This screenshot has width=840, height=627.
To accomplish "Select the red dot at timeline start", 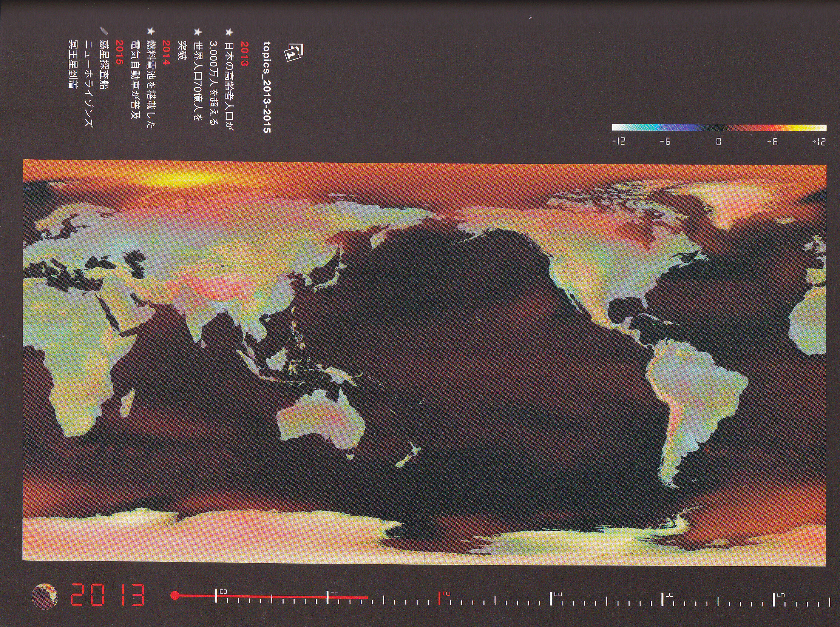I will pos(174,595).
